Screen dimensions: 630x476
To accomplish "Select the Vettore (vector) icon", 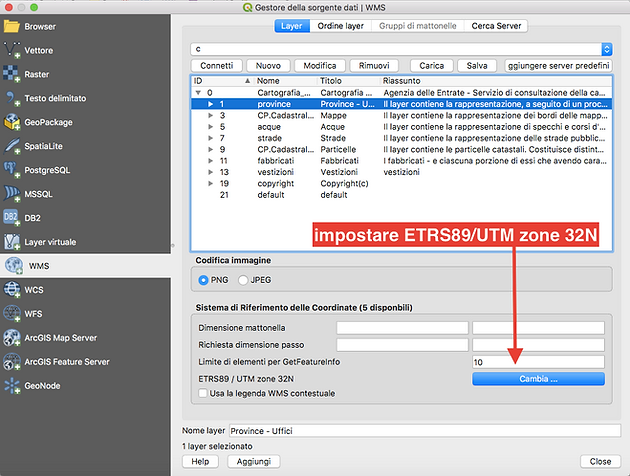I will 11,50.
